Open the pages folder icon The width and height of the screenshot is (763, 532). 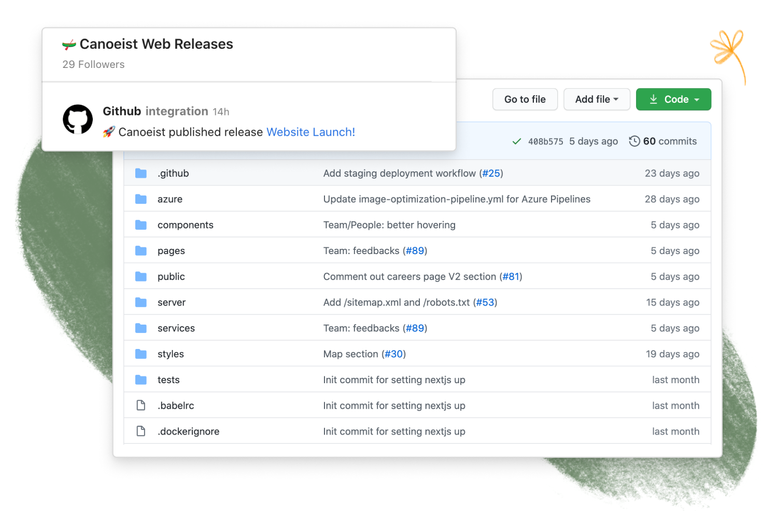[141, 251]
